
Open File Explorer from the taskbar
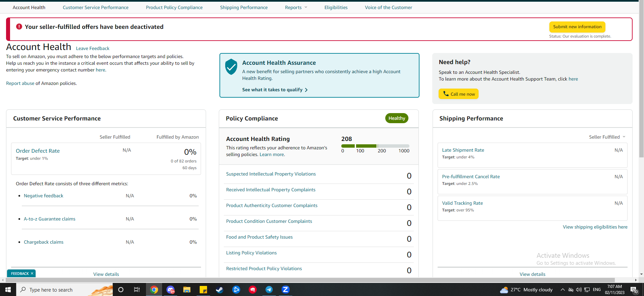coord(187,290)
